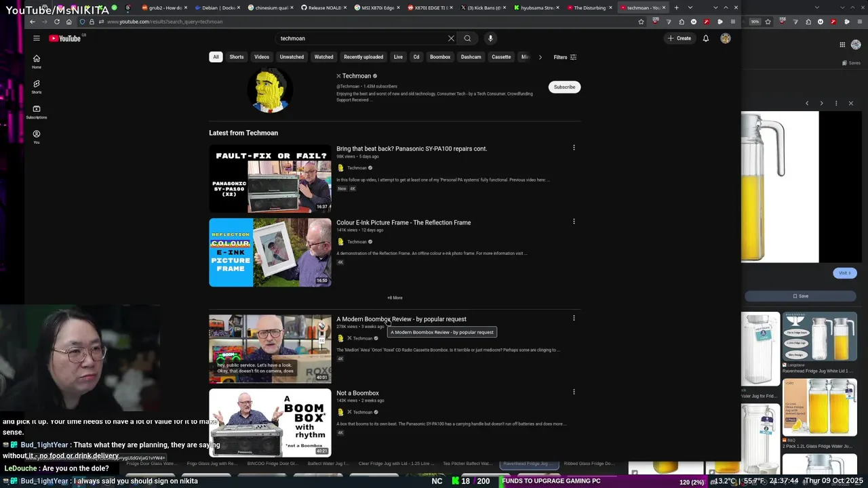Screen dimensions: 868x488
Task: Switch to the MSI X870i Edge browser tab
Action: pyautogui.click(x=377, y=7)
